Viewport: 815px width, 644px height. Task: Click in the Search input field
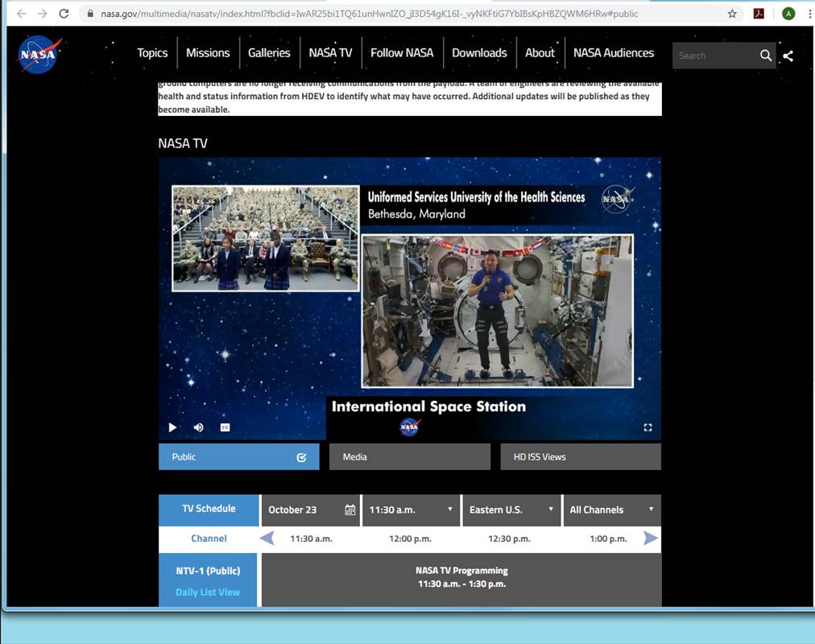(x=716, y=56)
